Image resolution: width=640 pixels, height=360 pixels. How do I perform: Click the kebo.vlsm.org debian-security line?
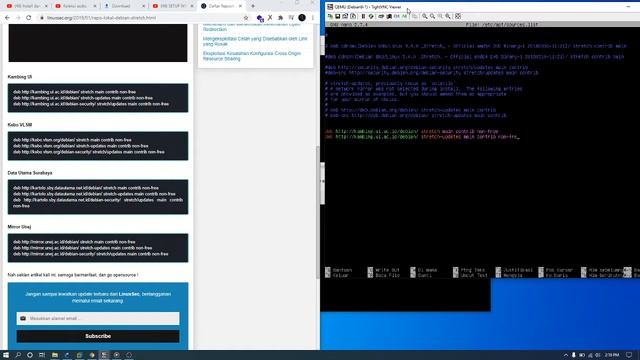pyautogui.click(x=89, y=152)
